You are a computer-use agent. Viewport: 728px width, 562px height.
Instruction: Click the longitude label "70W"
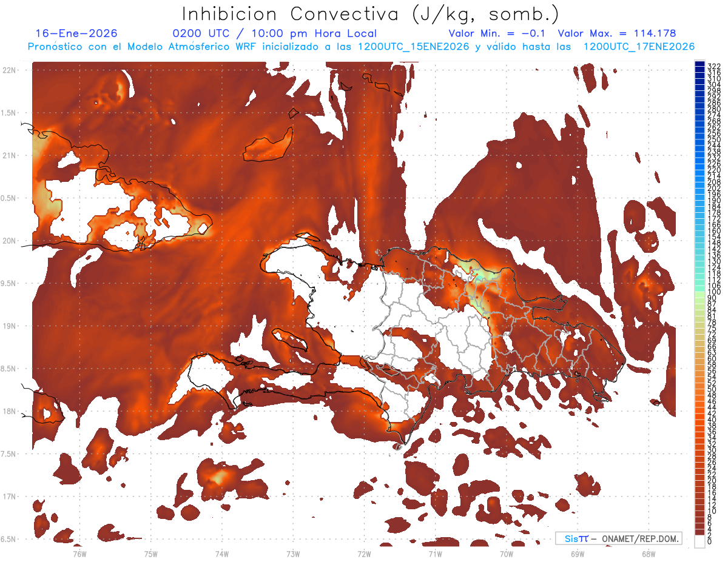pos(507,554)
